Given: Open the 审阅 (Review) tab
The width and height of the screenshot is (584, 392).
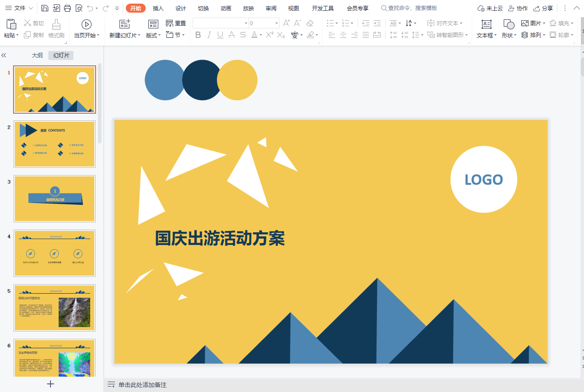Looking at the screenshot, I should coord(271,8).
